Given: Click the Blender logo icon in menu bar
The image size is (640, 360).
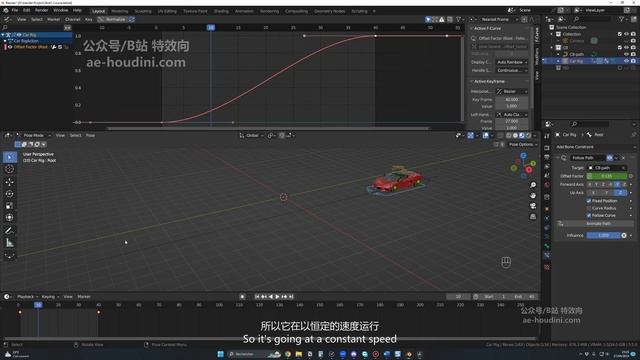Looking at the screenshot, I should click(5, 10).
